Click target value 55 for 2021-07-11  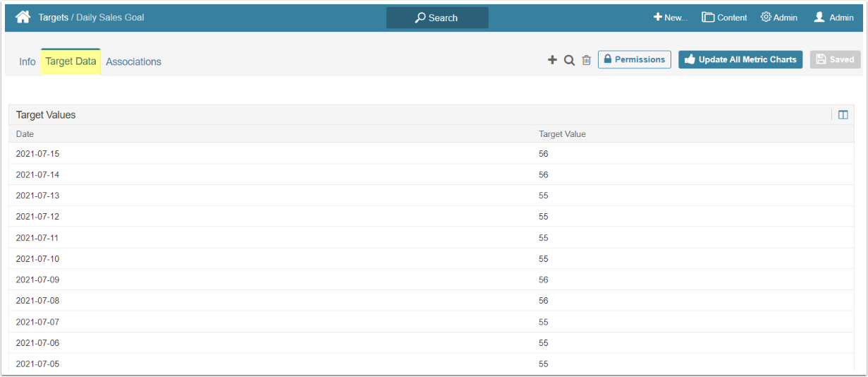point(544,238)
